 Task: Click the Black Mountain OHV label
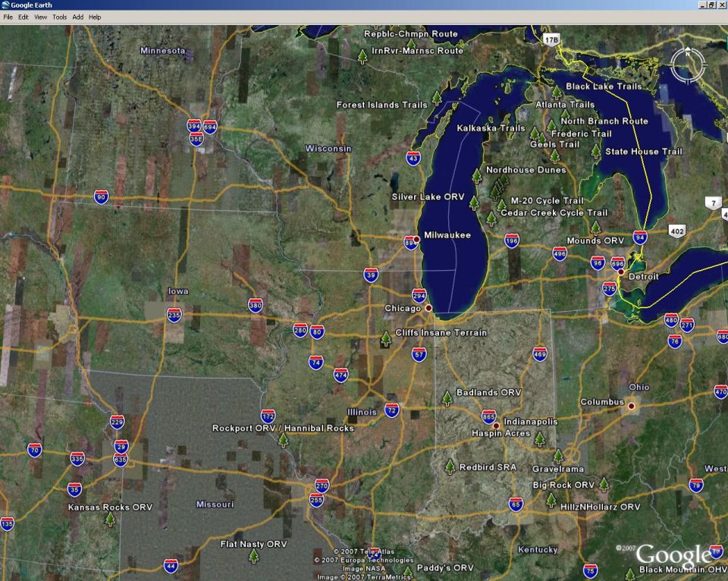tap(683, 570)
